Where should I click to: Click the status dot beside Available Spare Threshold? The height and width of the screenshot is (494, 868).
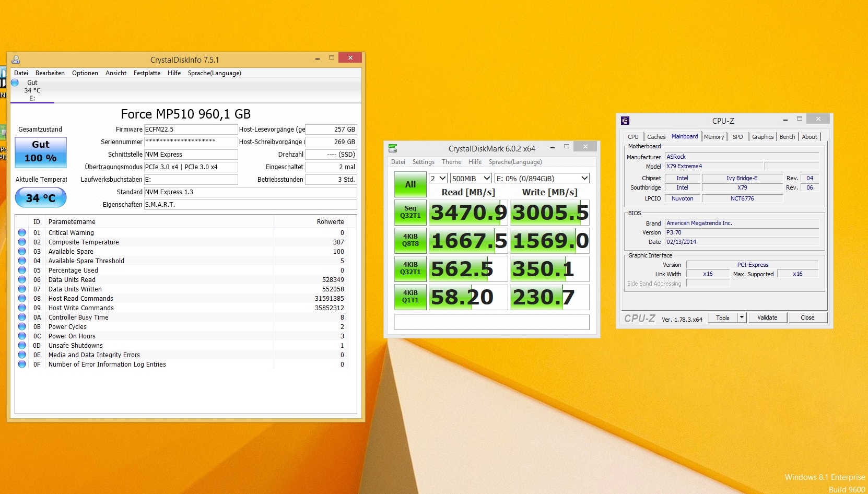click(22, 261)
